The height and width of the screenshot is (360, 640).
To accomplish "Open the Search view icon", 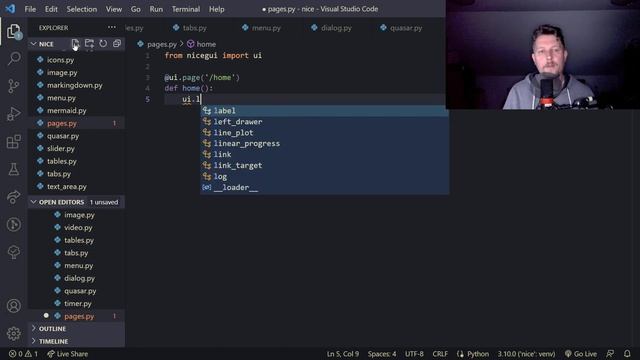I will [13, 58].
